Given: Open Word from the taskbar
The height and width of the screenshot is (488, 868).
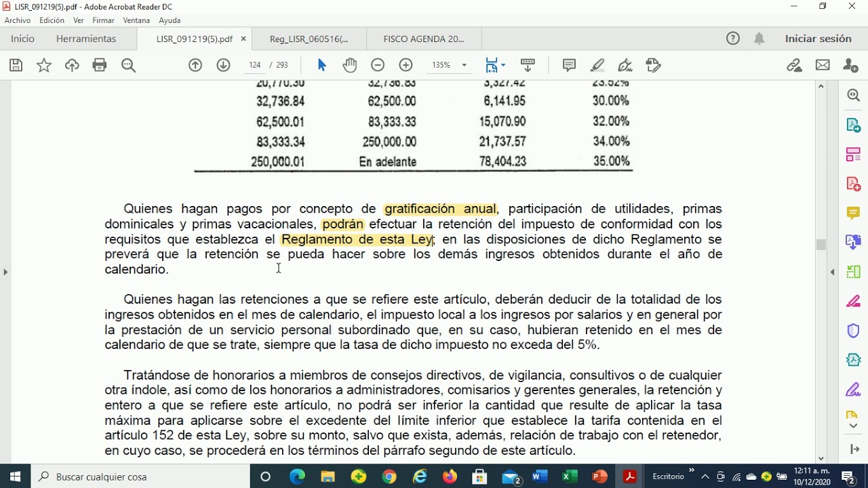Looking at the screenshot, I should point(540,476).
